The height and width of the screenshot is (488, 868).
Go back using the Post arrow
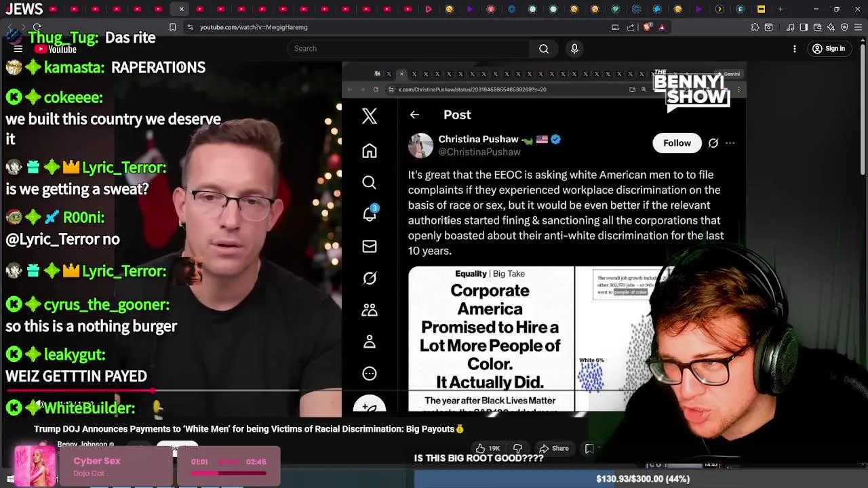(x=414, y=115)
